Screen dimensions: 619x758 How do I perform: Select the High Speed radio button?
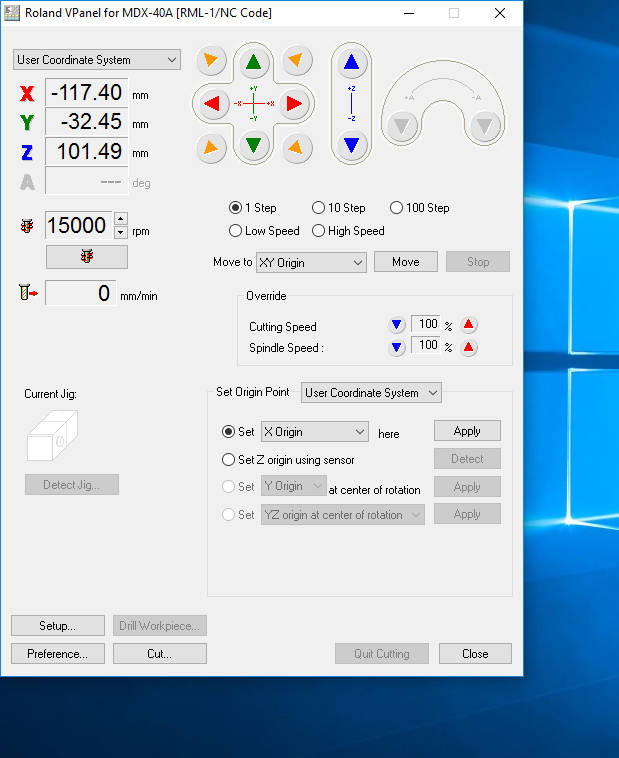pos(318,231)
